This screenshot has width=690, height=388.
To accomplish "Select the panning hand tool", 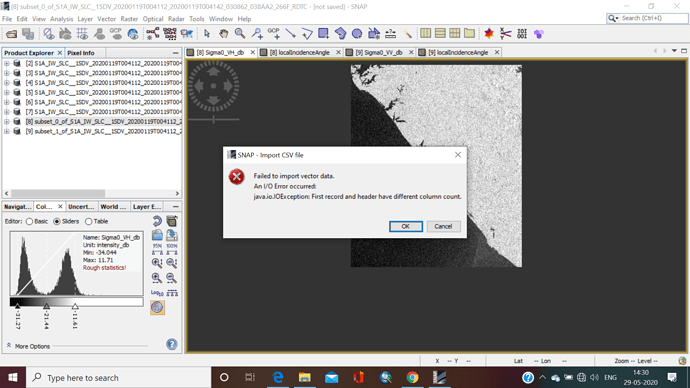I will click(224, 33).
